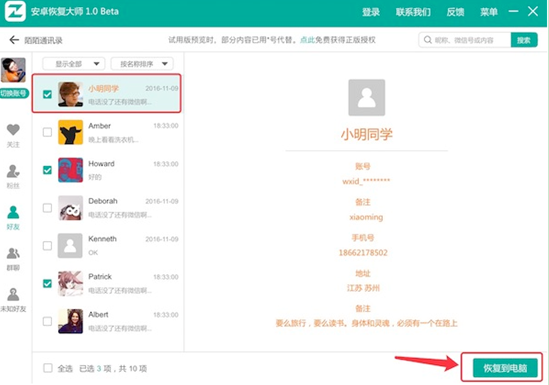Click the search magnifier icon
This screenshot has height=385, width=549.
pyautogui.click(x=428, y=40)
